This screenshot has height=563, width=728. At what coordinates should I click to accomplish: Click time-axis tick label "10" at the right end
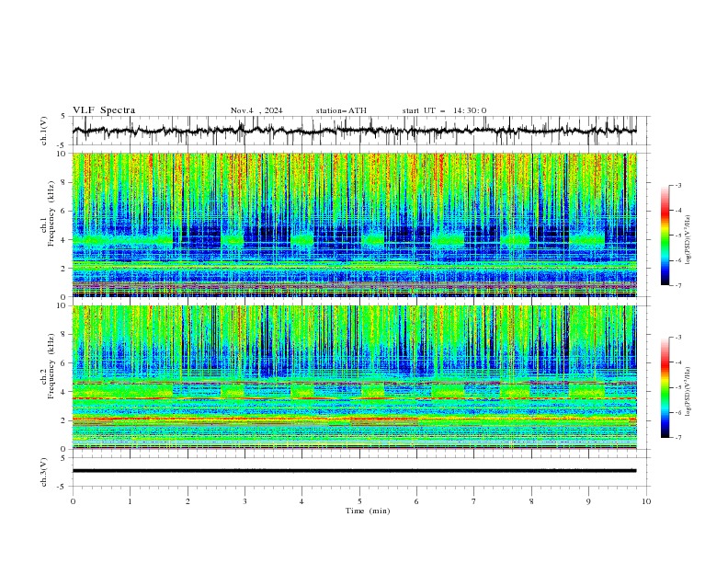pyautogui.click(x=646, y=501)
